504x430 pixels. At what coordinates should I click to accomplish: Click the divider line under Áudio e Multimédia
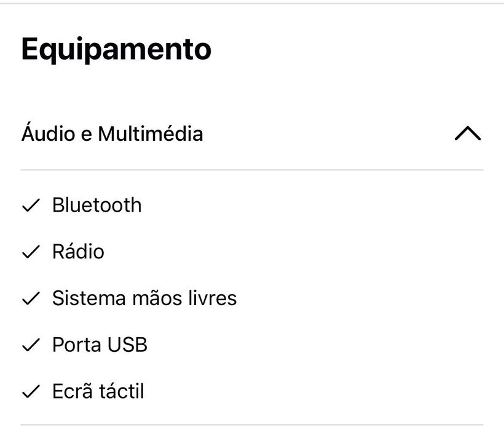(x=252, y=170)
